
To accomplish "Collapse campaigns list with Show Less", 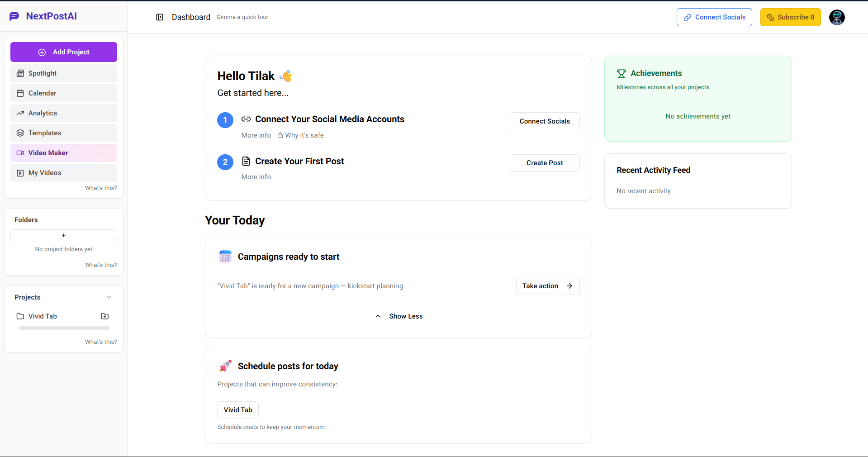I will pyautogui.click(x=398, y=316).
